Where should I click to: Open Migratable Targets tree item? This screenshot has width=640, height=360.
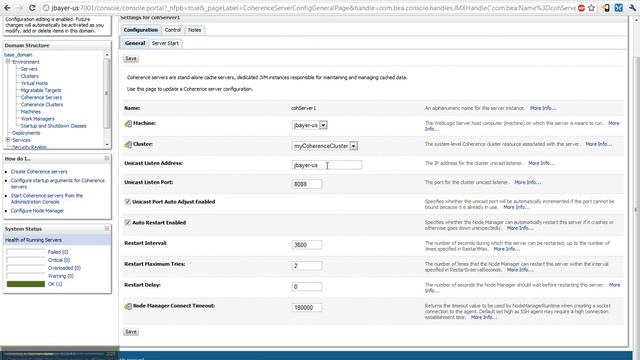tap(41, 90)
